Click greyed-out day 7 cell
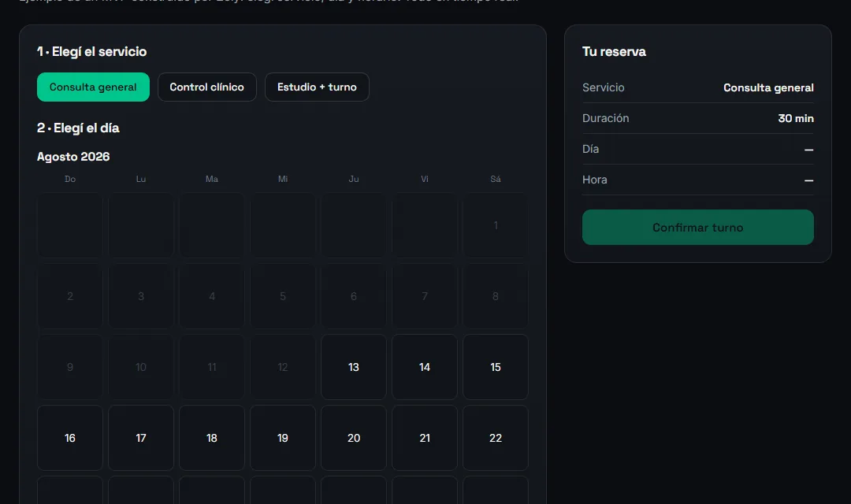851x504 pixels. [425, 296]
